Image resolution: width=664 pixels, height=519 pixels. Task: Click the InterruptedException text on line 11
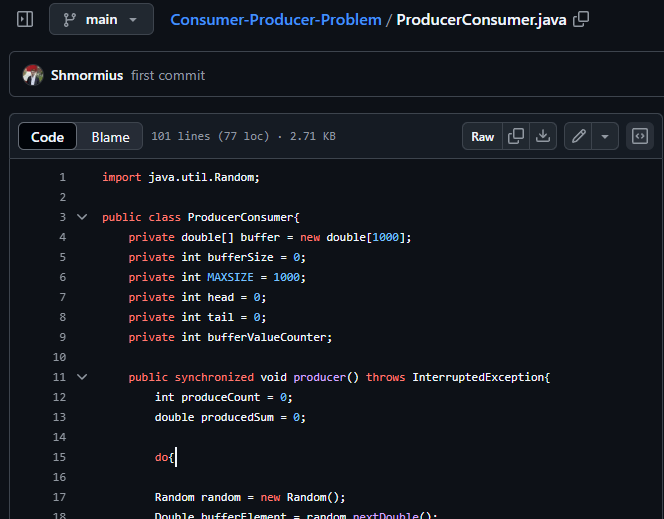coord(478,377)
